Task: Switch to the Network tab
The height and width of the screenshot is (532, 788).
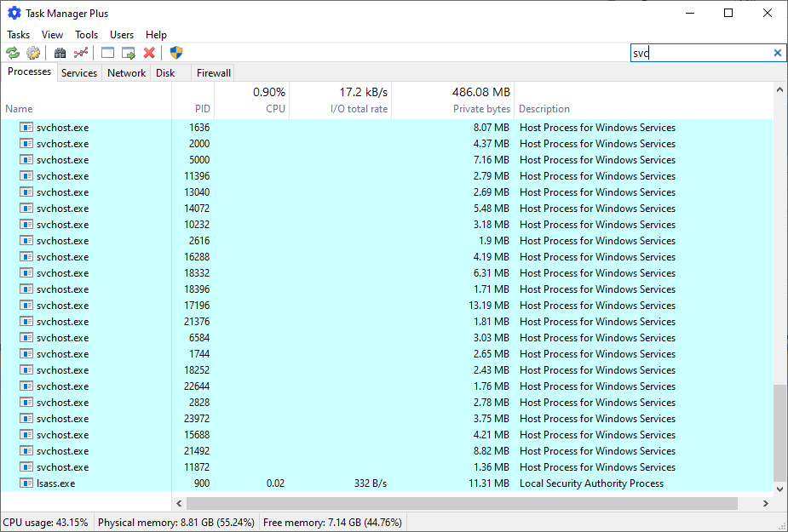Action: [126, 73]
